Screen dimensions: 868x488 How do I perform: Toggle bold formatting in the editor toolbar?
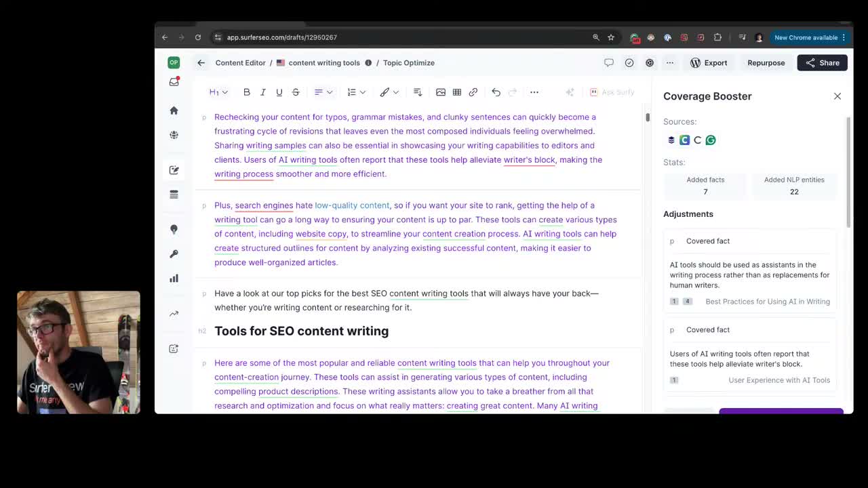coord(247,92)
